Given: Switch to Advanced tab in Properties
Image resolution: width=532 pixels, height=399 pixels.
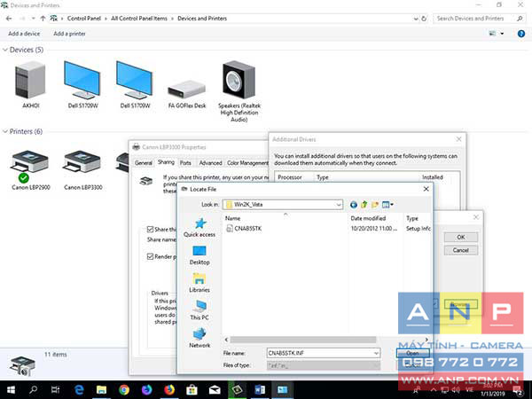Looking at the screenshot, I should click(210, 163).
